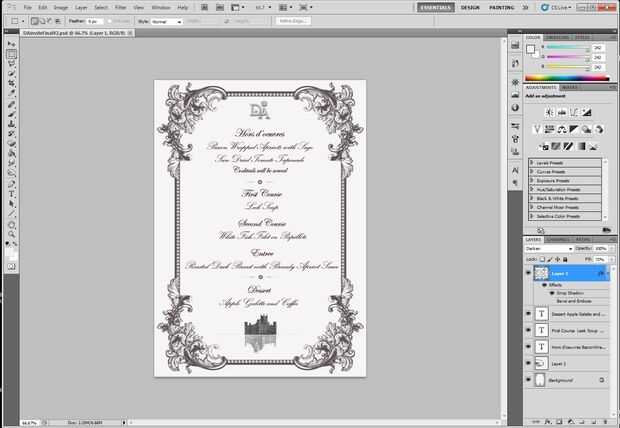Click the layer Opacity field
Image resolution: width=620 pixels, height=428 pixels.
coord(600,249)
